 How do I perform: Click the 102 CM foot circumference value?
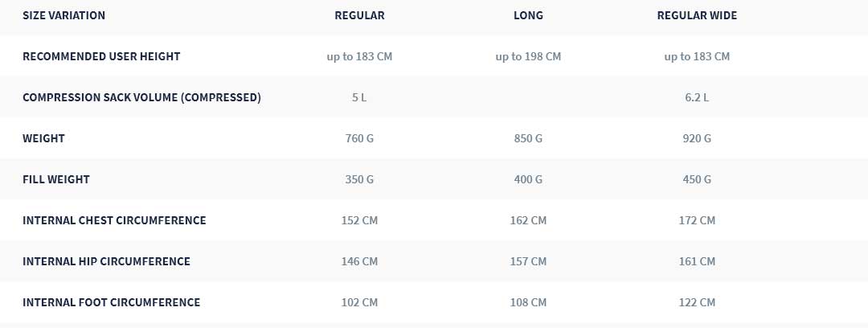[x=359, y=302]
